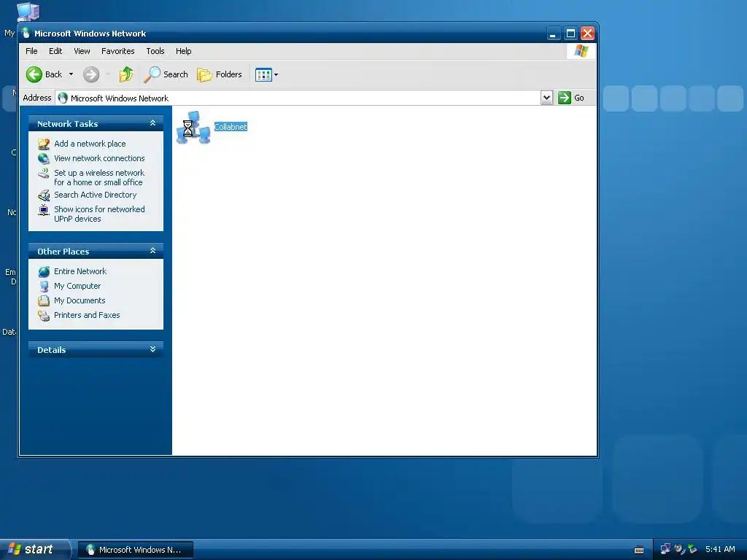The height and width of the screenshot is (560, 747).
Task: Open the Views dropdown button
Action: pyautogui.click(x=266, y=74)
